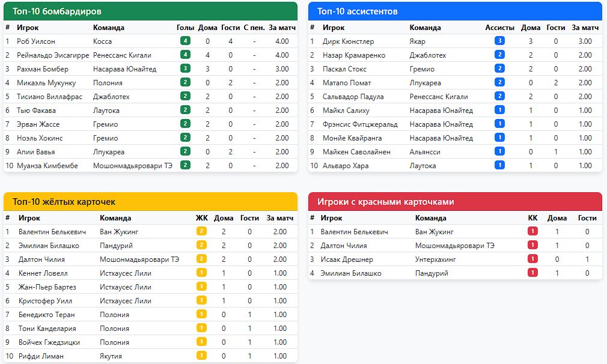Click the Голы column header

(185, 28)
